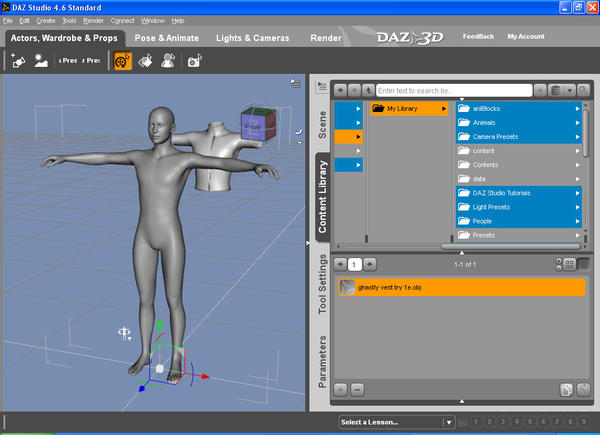Expand the Animals folder arrow

pos(577,123)
